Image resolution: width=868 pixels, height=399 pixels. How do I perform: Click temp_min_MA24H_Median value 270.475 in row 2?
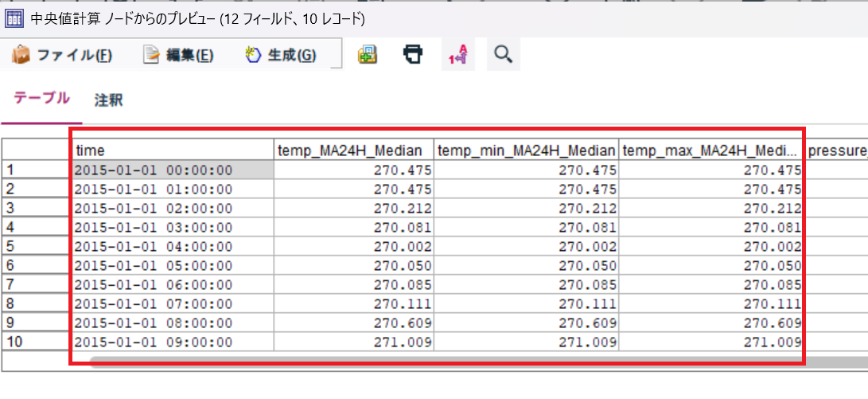(x=527, y=190)
